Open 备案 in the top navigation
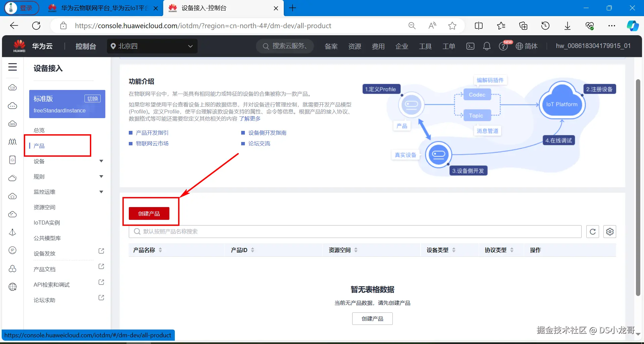The width and height of the screenshot is (644, 344). pyautogui.click(x=331, y=46)
